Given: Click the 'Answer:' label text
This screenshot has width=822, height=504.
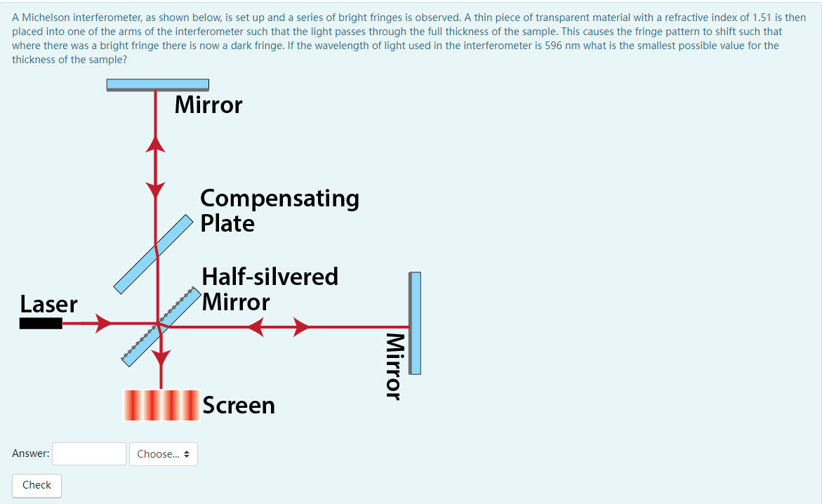Looking at the screenshot, I should pos(30,453).
